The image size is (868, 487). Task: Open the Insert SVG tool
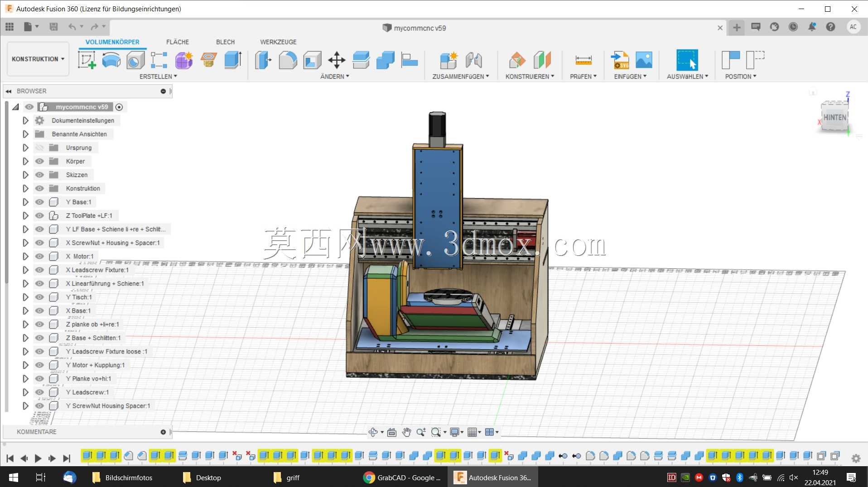point(620,60)
